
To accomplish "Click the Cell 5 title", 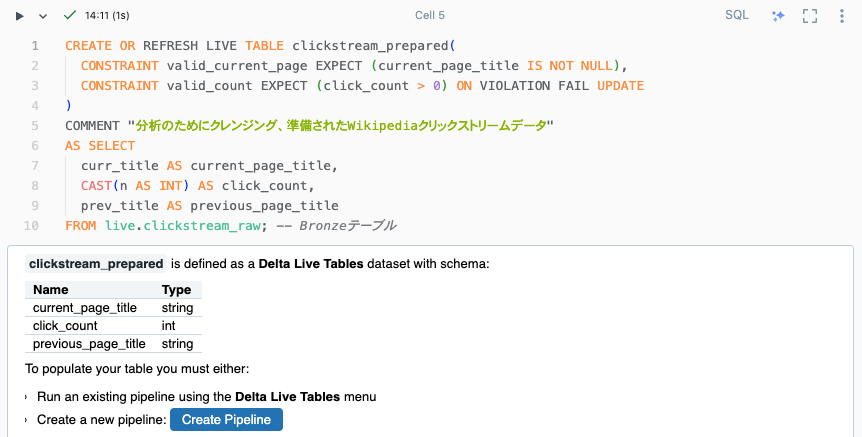I will pyautogui.click(x=430, y=15).
